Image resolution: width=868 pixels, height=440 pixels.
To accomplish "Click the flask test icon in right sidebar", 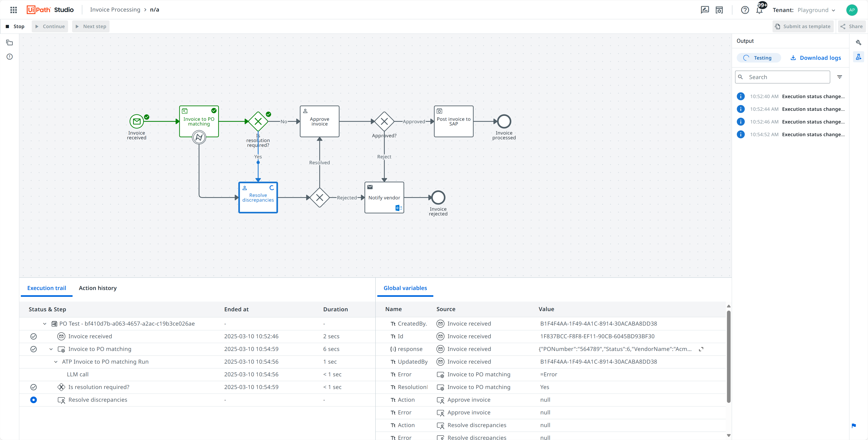I will coord(858,57).
